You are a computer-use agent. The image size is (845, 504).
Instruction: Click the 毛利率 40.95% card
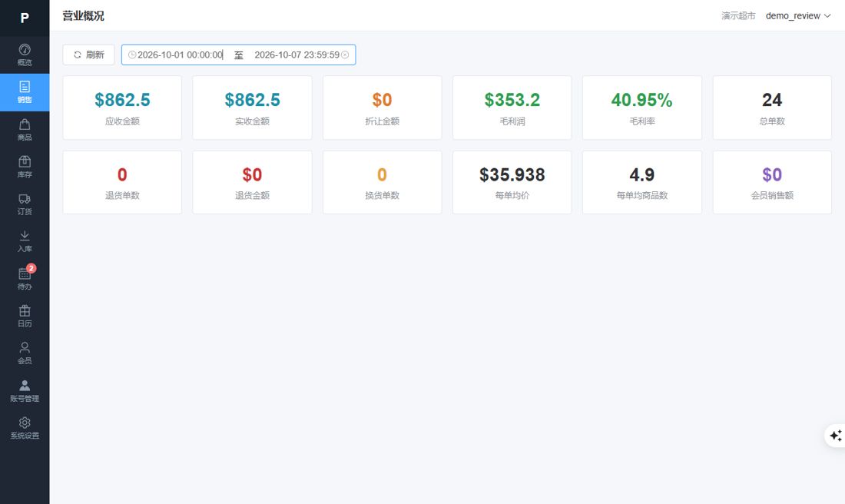tap(642, 108)
